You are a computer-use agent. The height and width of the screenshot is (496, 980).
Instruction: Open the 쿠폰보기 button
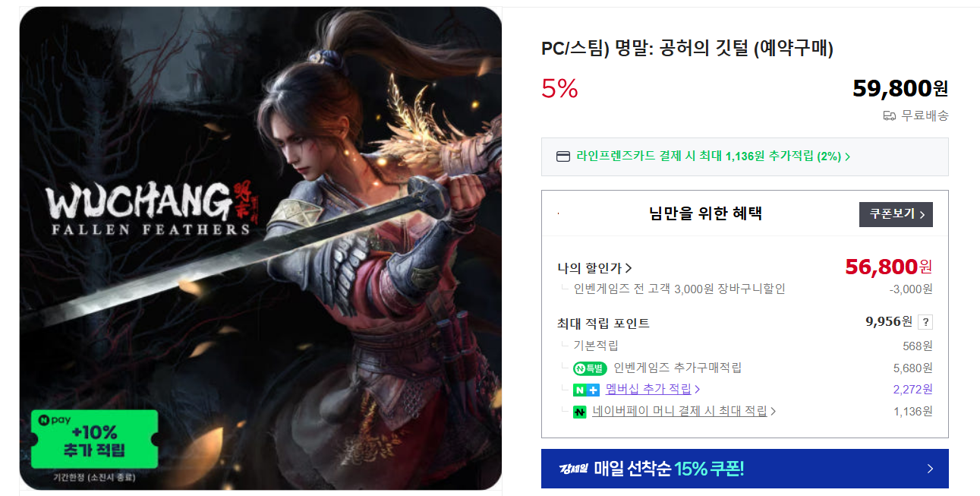(x=896, y=214)
